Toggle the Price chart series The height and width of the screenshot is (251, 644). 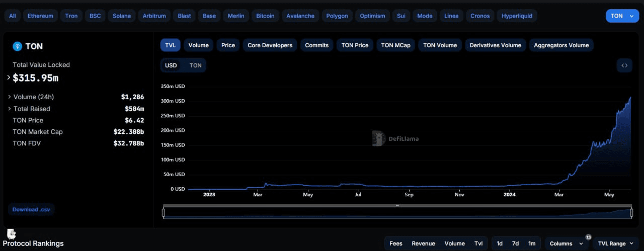(228, 45)
